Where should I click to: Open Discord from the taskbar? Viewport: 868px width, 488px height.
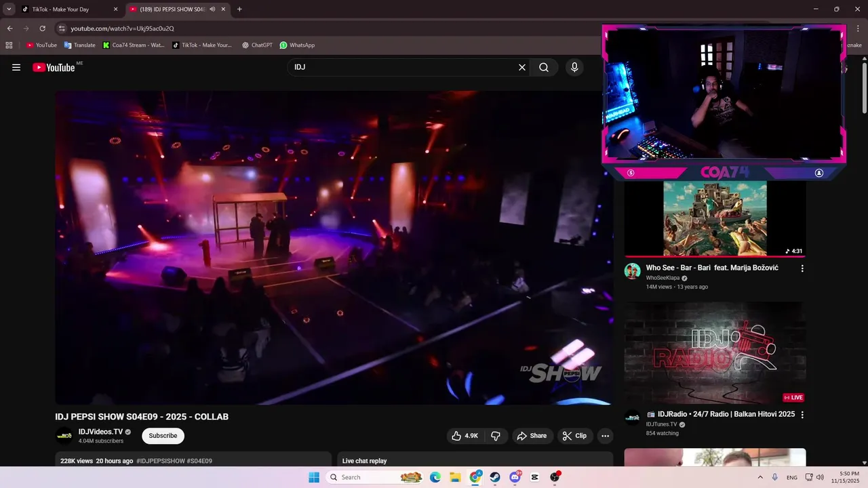(x=515, y=477)
